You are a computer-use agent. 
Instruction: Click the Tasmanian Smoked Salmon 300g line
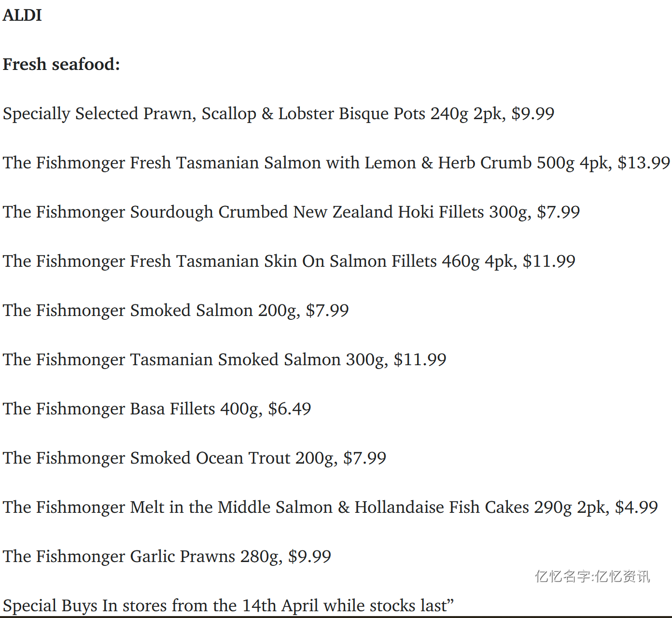click(x=224, y=360)
